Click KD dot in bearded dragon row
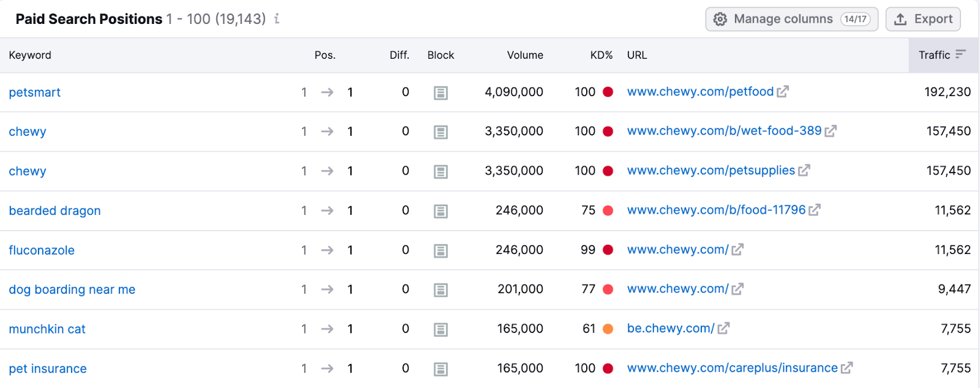Screen dimensions: 980x388 [x=608, y=210]
